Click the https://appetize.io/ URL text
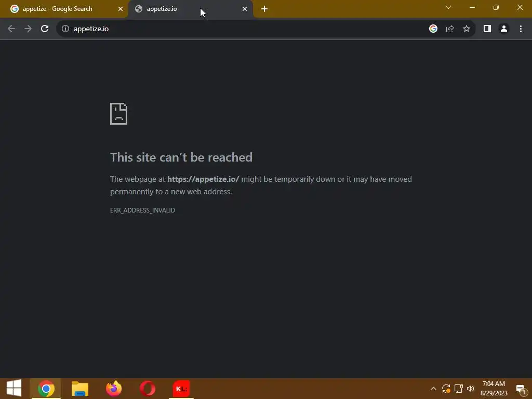 pyautogui.click(x=203, y=179)
